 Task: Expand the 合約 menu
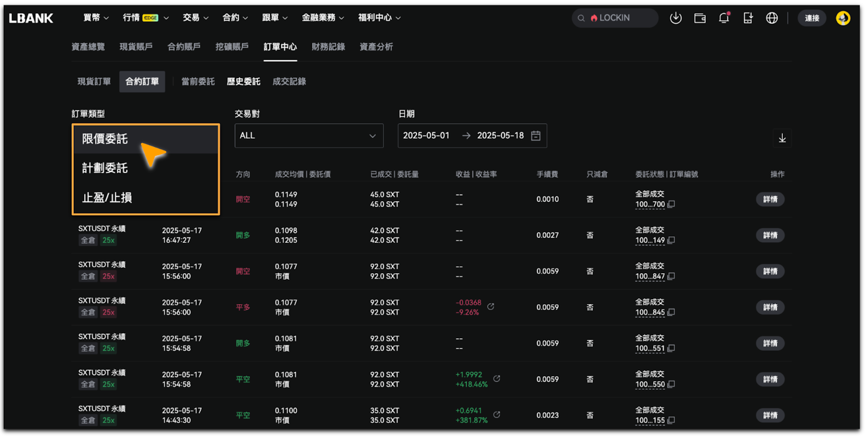235,18
